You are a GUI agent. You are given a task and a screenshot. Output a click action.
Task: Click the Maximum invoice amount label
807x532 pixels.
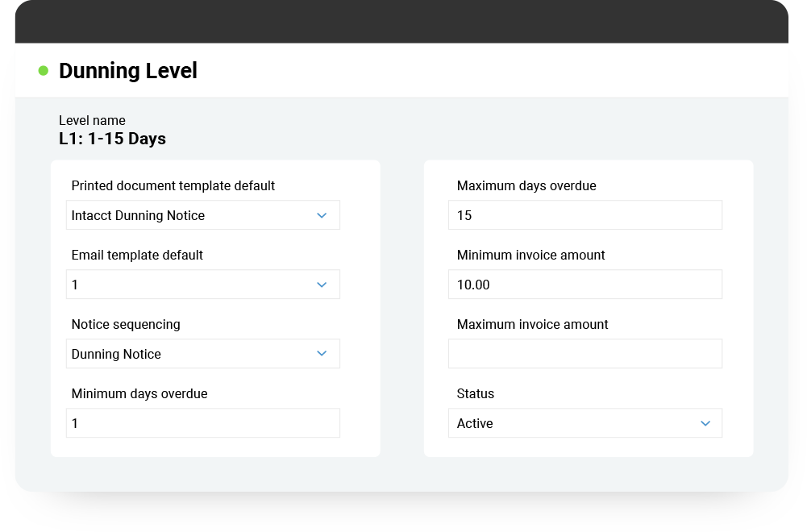pos(532,324)
